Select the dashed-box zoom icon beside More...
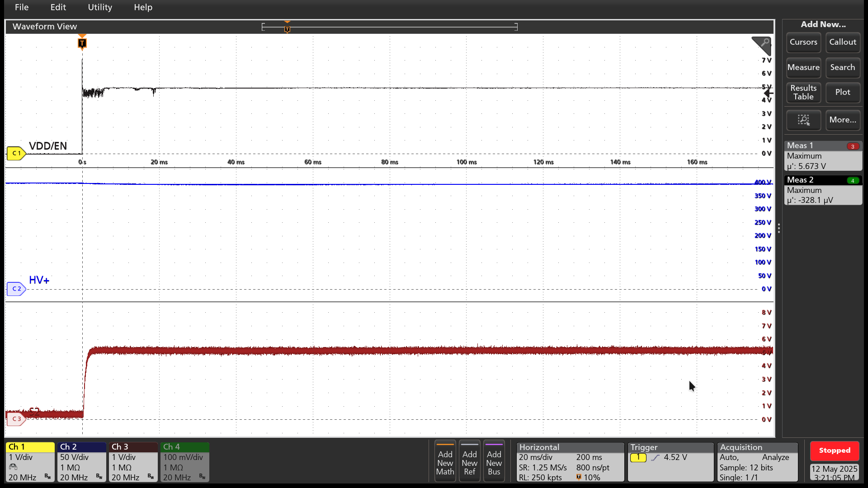The width and height of the screenshot is (868, 488). pos(803,120)
